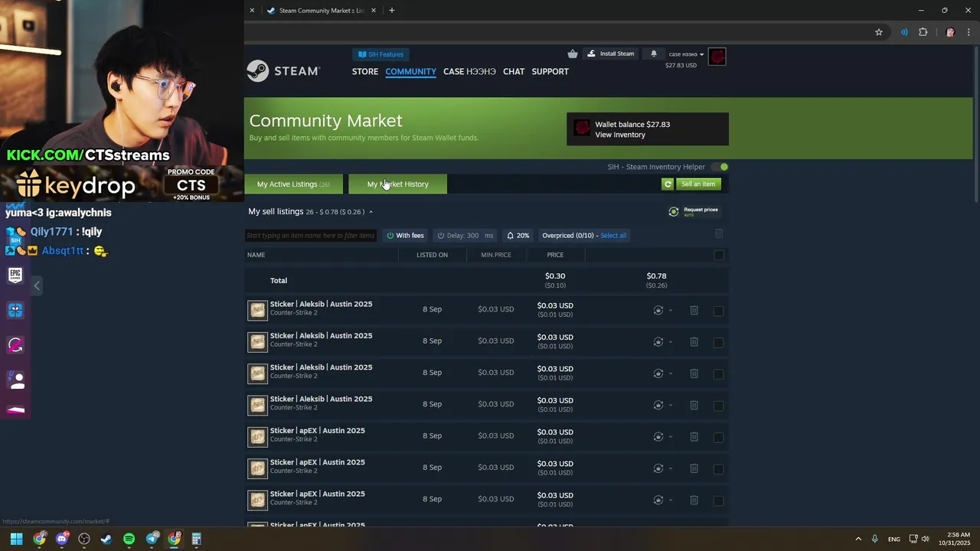Screen dimensions: 980x551
Task: Click the refresh listings green button
Action: coord(668,184)
